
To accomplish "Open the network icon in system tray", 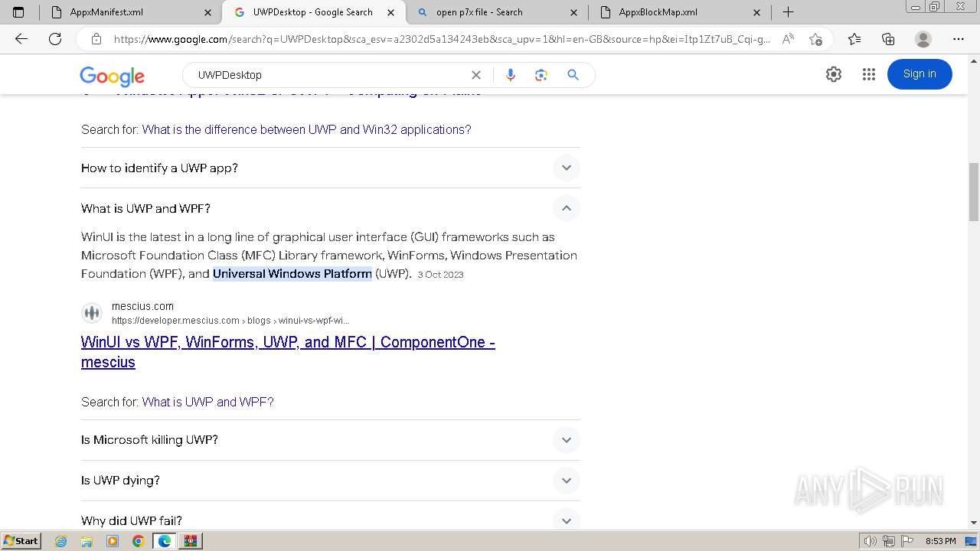I will click(889, 541).
